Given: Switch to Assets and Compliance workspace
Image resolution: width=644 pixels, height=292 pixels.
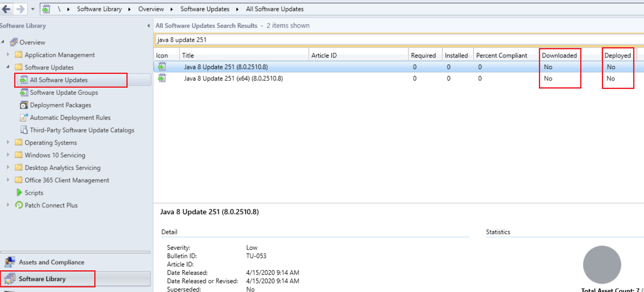Looking at the screenshot, I should [75, 262].
